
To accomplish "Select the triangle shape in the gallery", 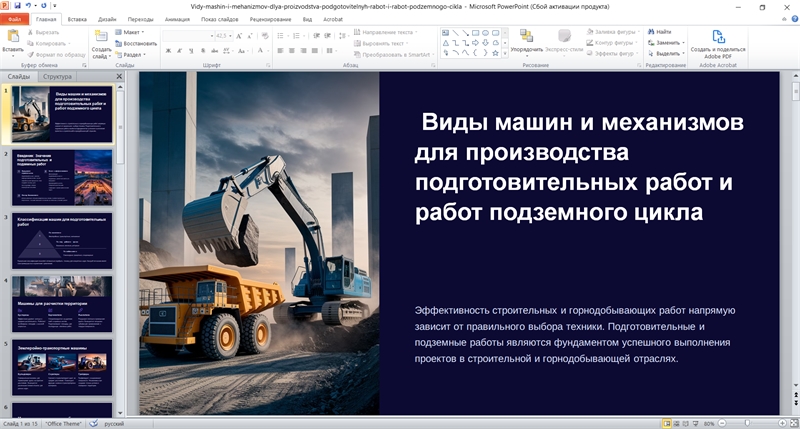I will (445, 43).
